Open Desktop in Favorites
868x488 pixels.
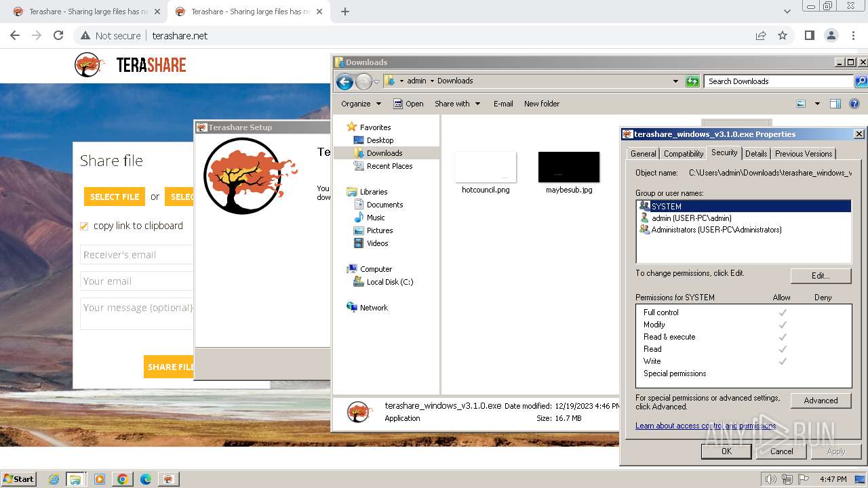380,140
